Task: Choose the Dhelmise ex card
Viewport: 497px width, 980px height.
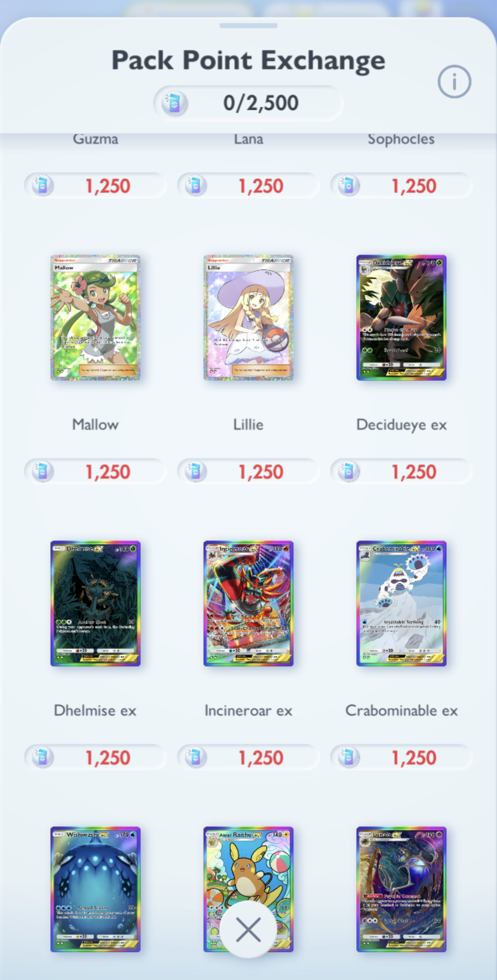Action: 95,603
